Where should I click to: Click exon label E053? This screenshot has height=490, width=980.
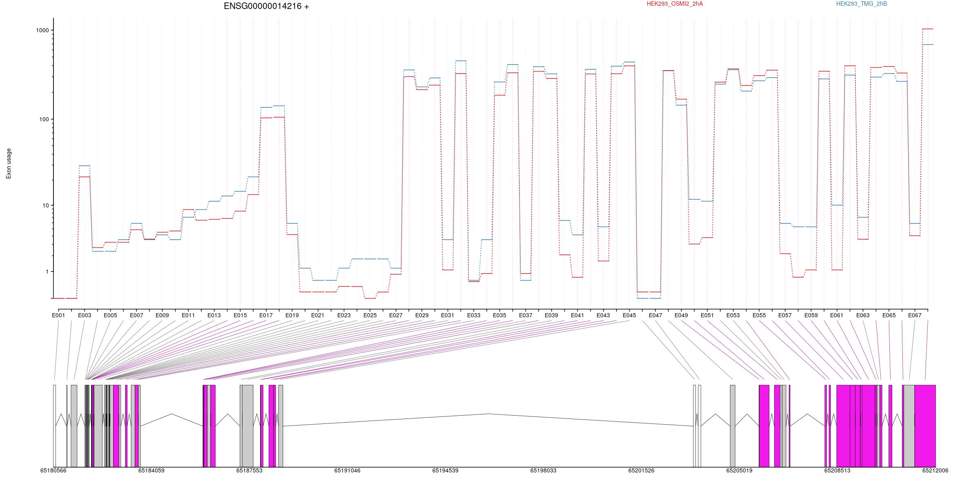pyautogui.click(x=733, y=315)
